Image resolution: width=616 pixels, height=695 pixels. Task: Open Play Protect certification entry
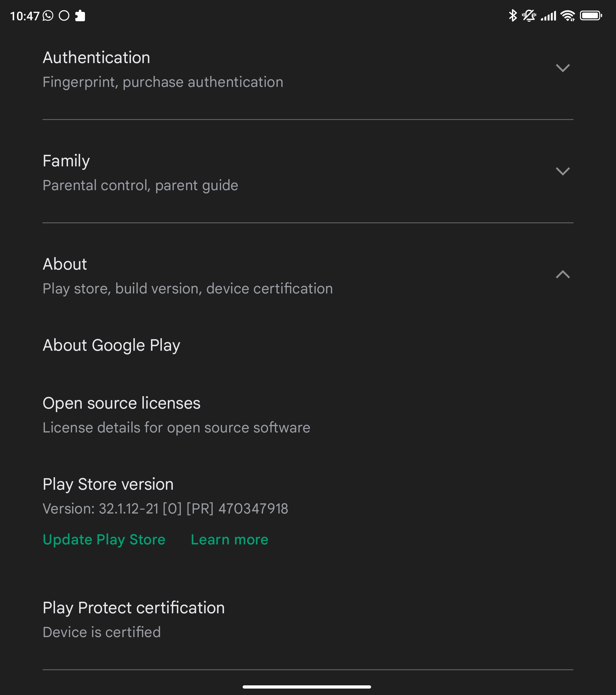308,619
